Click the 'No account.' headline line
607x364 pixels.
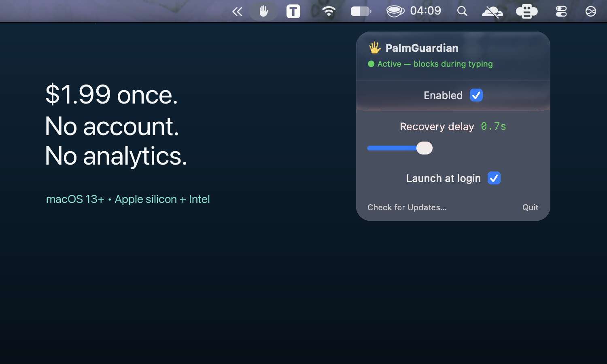112,126
